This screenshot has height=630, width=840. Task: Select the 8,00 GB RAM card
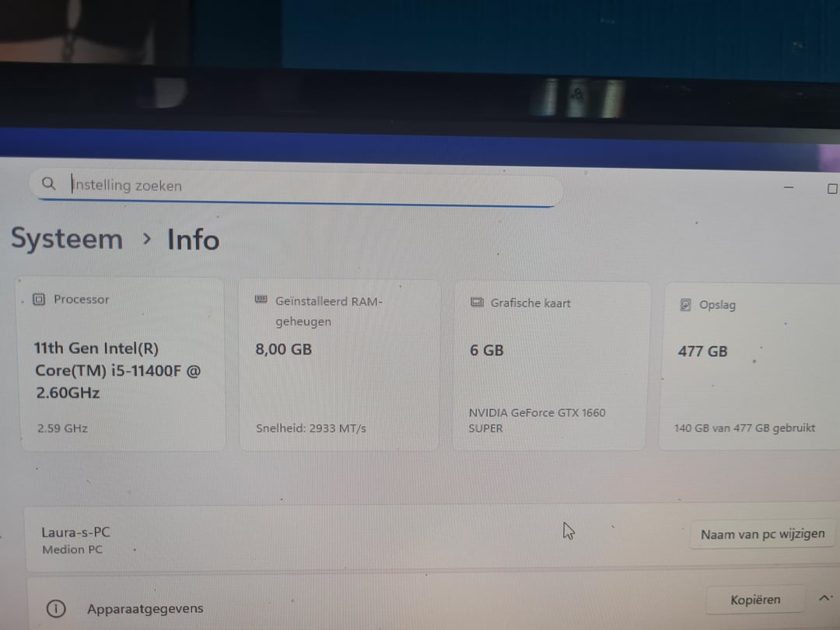point(338,366)
